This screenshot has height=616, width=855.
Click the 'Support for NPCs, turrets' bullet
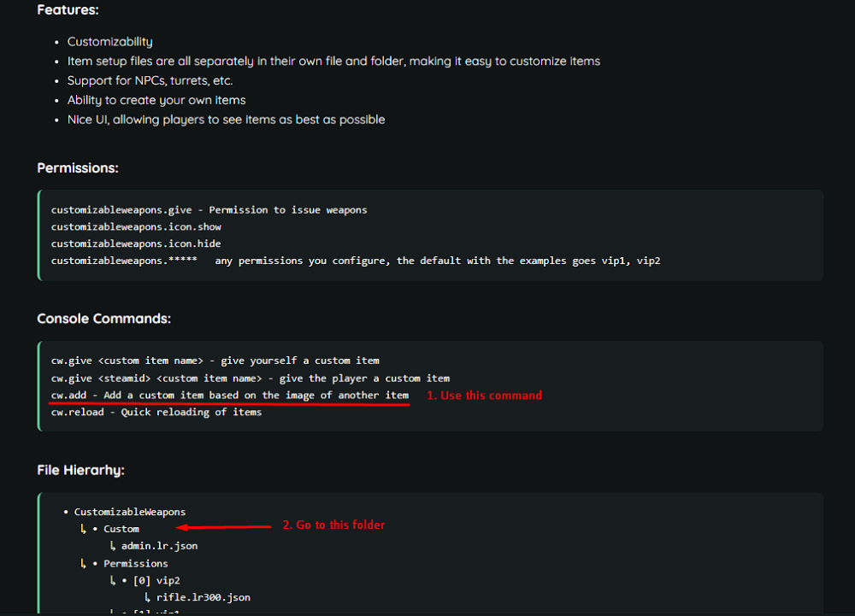coord(150,80)
